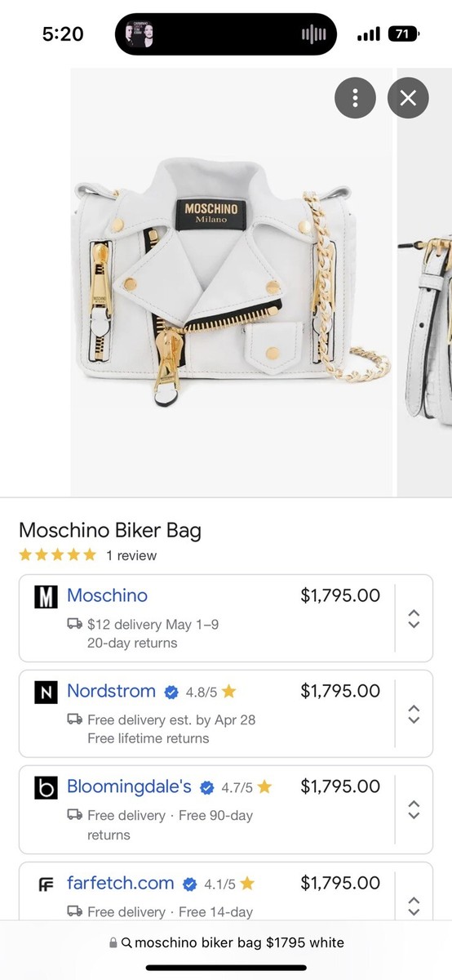Tap Bloomingdale's verified badge icon

(x=207, y=788)
